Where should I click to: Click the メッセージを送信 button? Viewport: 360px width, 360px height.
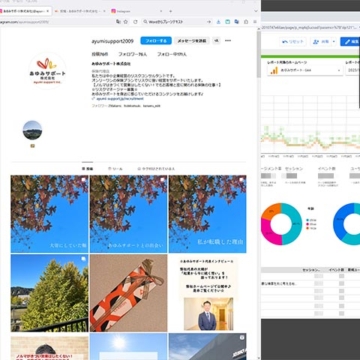coord(192,41)
